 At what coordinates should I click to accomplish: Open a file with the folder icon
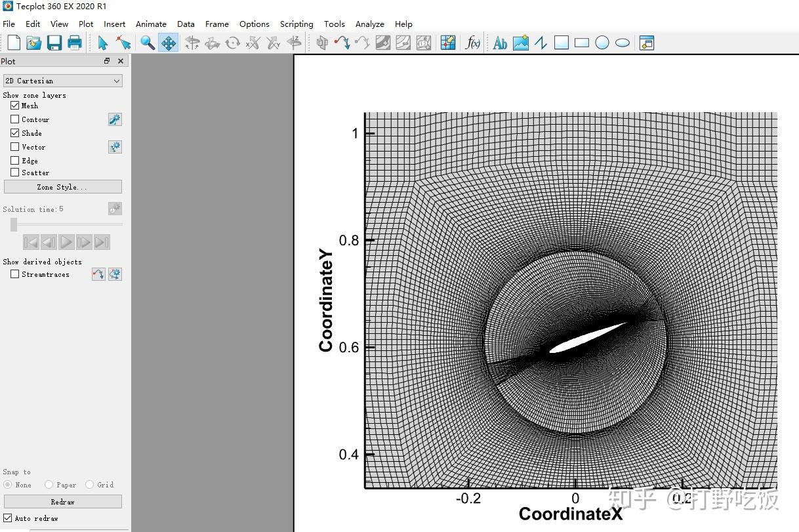(33, 43)
